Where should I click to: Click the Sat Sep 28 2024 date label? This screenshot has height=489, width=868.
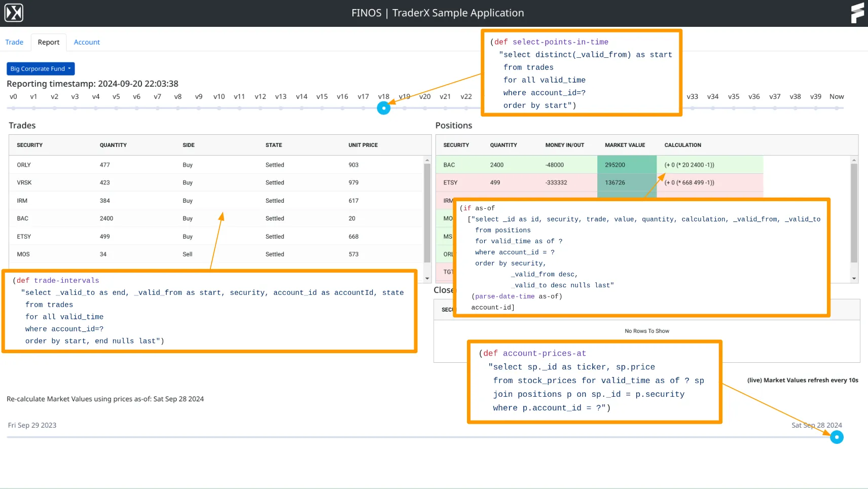(816, 425)
